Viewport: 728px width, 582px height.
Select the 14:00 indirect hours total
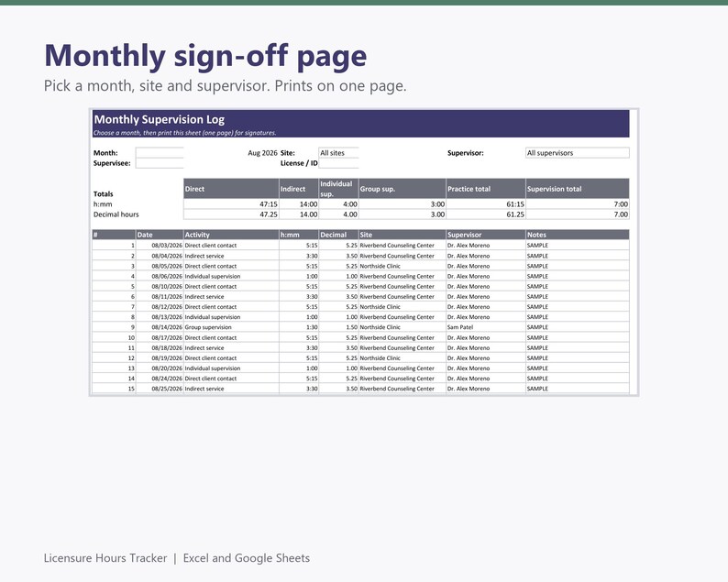[x=299, y=204]
